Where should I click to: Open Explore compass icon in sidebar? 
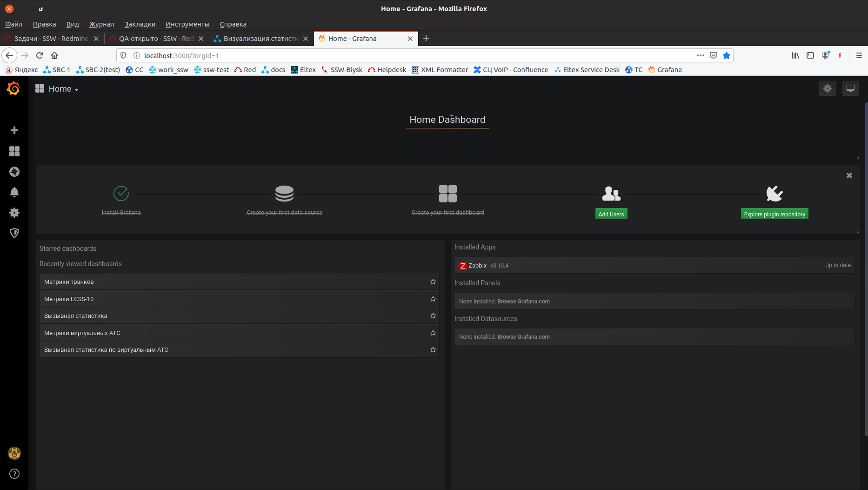14,172
